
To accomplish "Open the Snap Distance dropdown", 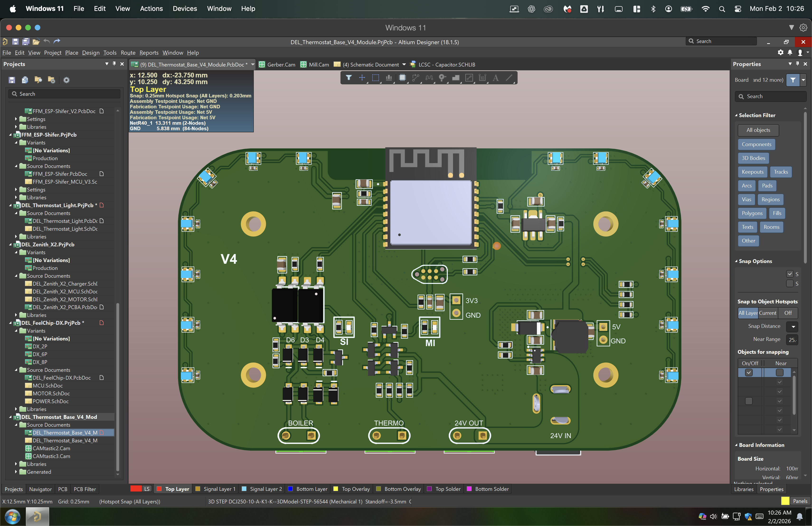I will 793,327.
